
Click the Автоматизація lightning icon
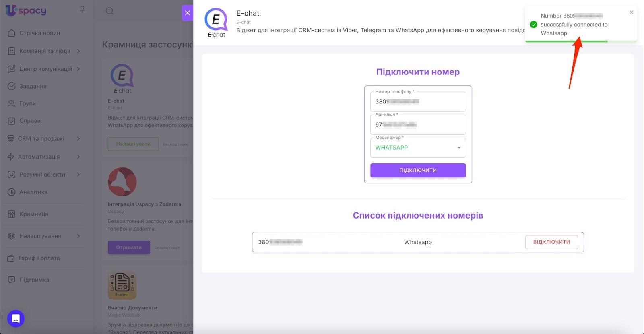click(x=11, y=157)
